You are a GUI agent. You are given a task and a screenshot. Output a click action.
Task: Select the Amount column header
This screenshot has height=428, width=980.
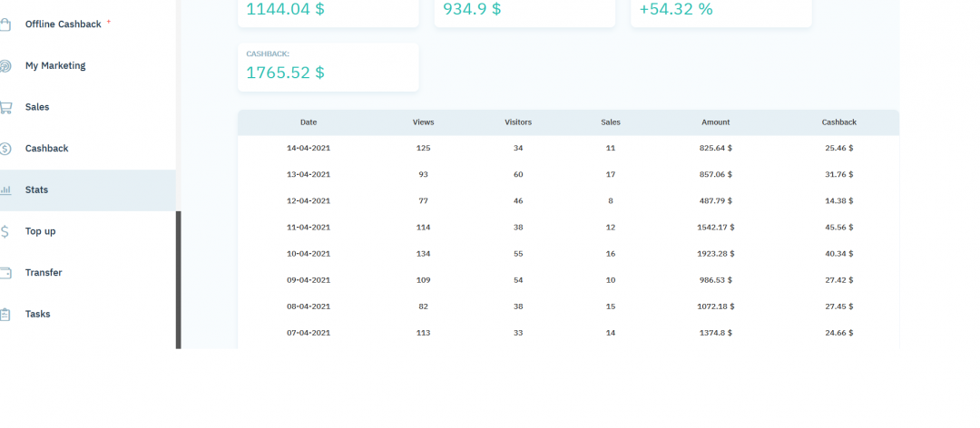click(715, 122)
